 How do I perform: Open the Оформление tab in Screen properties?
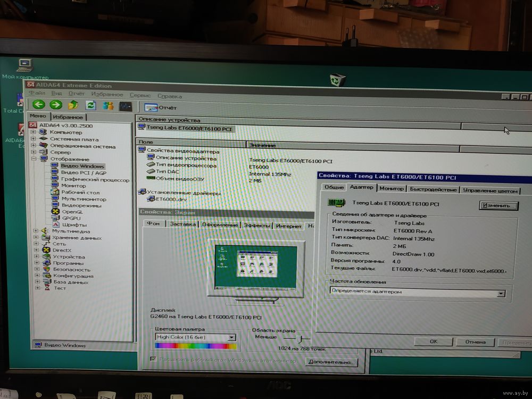[x=220, y=225]
